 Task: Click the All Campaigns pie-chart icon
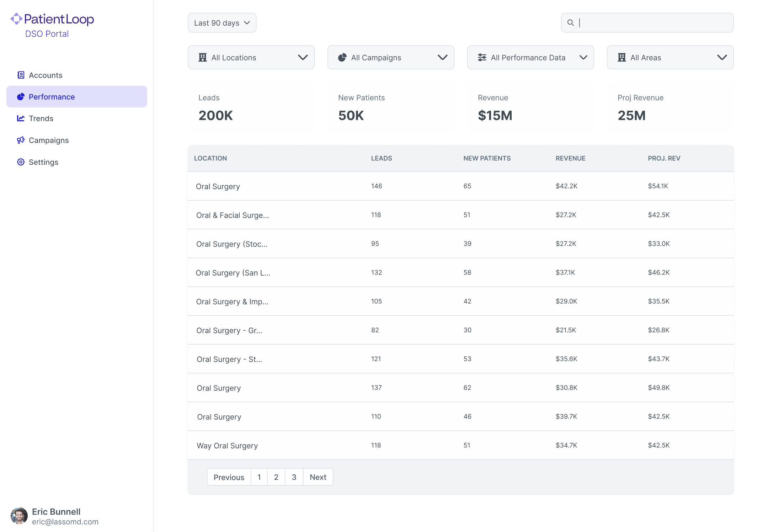[342, 58]
